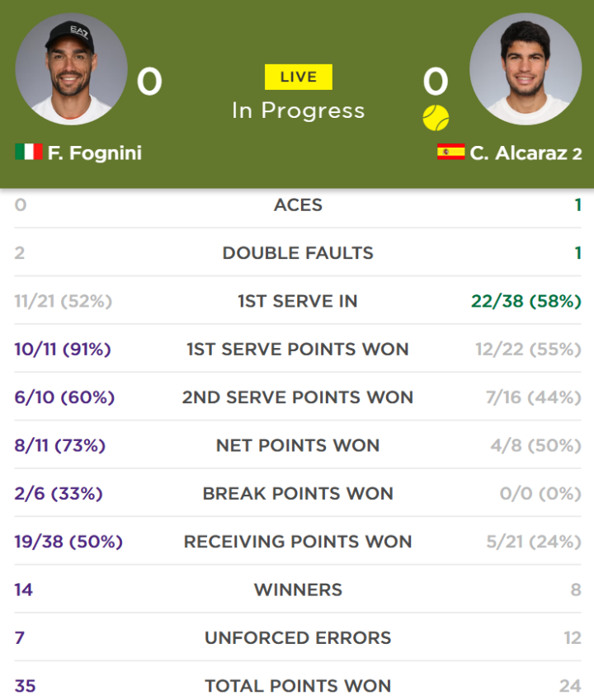The image size is (594, 700).
Task: Open Fognini's player photo
Action: coord(72,69)
